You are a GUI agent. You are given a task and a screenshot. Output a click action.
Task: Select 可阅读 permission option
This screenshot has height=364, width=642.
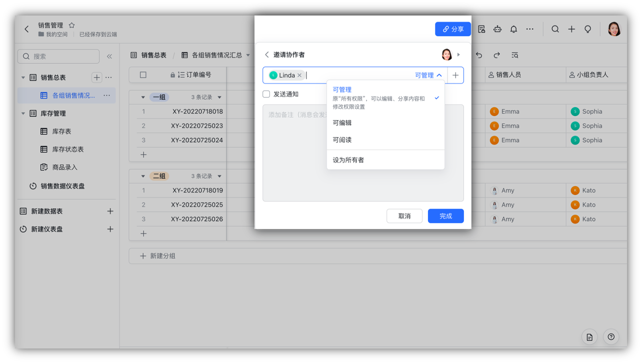click(x=385, y=140)
